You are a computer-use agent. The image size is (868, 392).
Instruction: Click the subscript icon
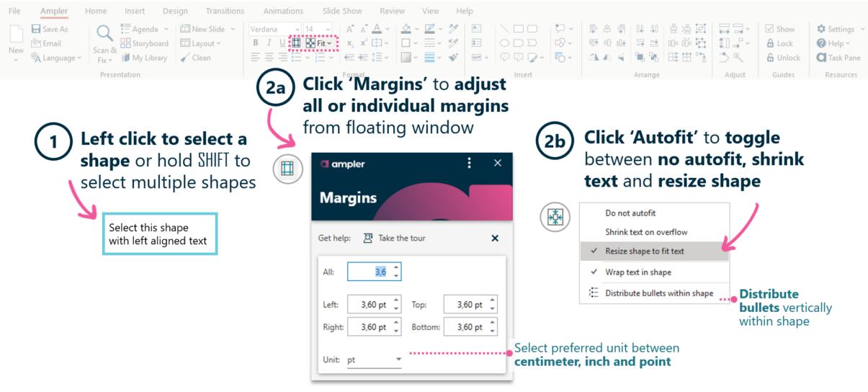click(x=349, y=43)
